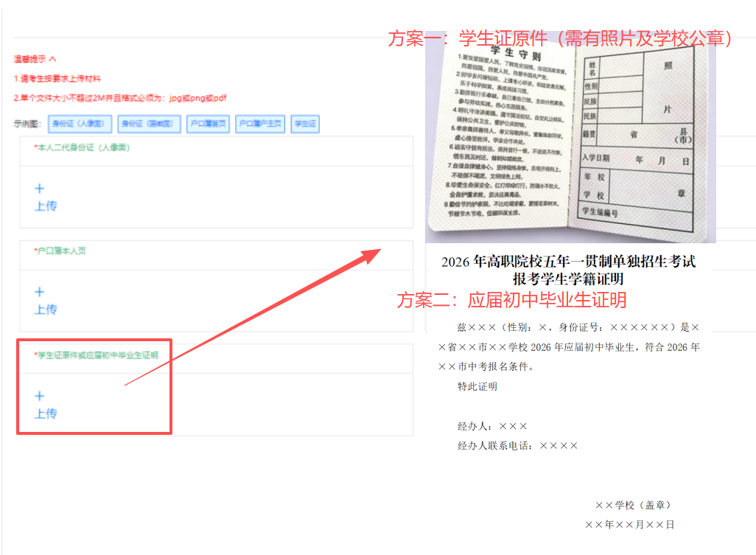Click the line 经办人联系电话: ××××
Viewport: 756px width, 555px height.
coord(517,445)
